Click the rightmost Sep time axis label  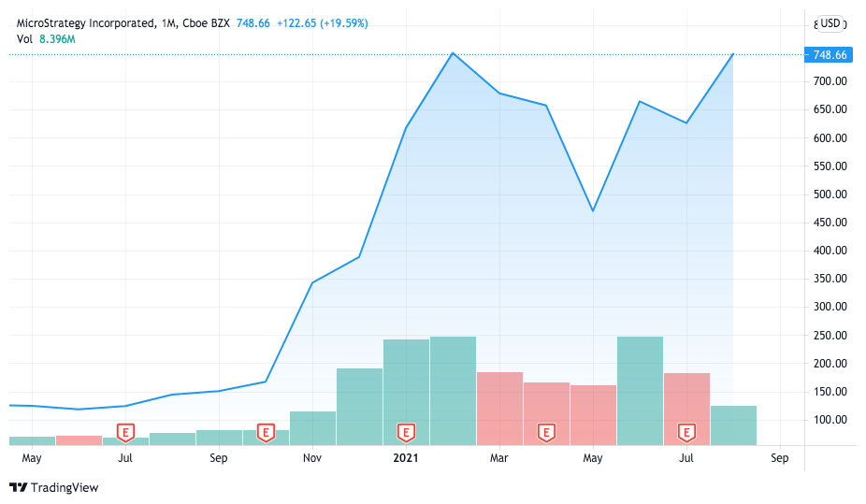point(780,458)
